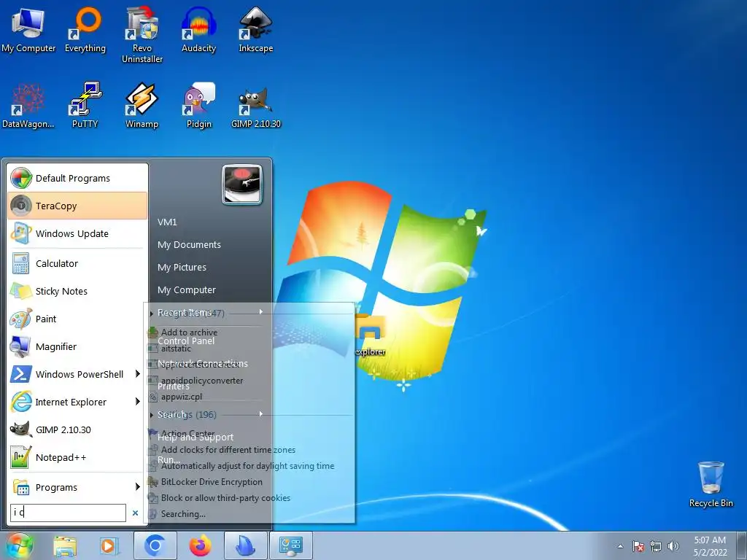Open Winamp from the desktop
Viewport: 747px width, 560px height.
[142, 105]
